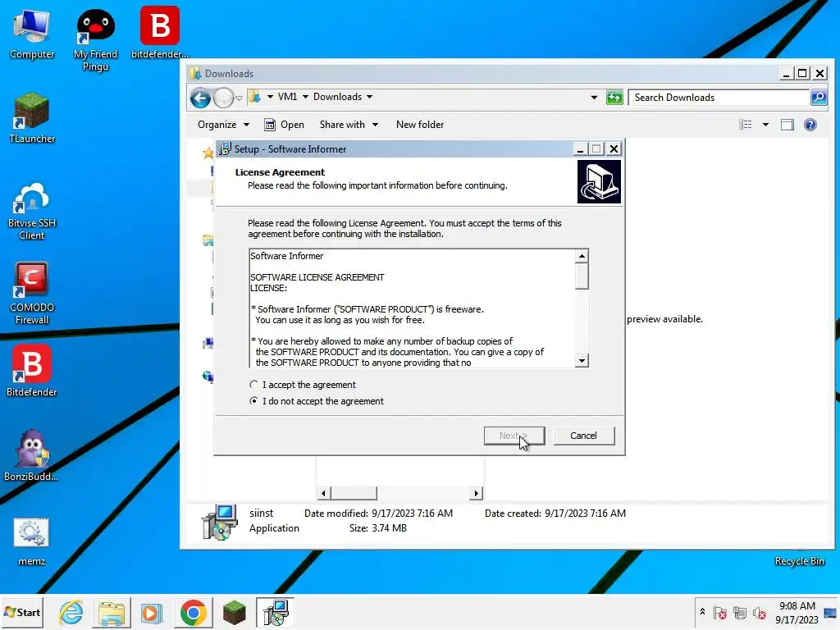The height and width of the screenshot is (630, 840).
Task: Select the setup installer taskbar icon
Action: (x=276, y=612)
